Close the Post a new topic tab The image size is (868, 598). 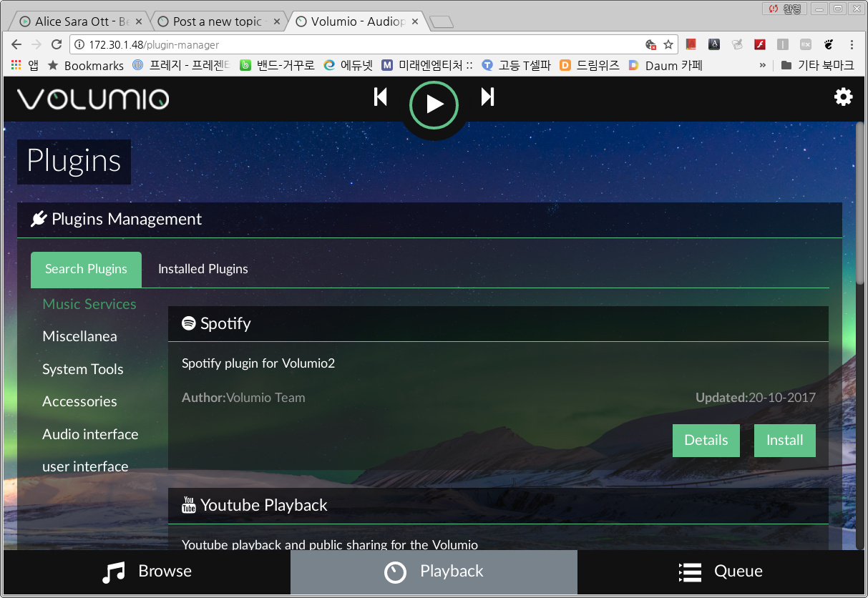point(277,21)
